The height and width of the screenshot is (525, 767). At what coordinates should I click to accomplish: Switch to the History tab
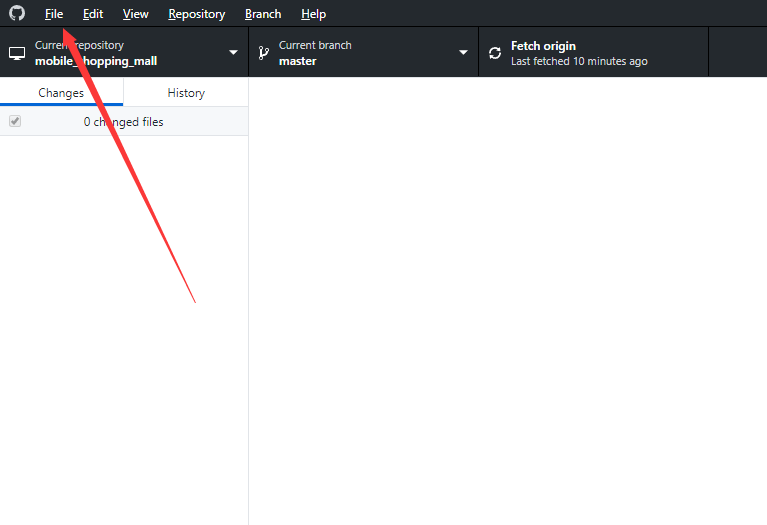pyautogui.click(x=186, y=93)
